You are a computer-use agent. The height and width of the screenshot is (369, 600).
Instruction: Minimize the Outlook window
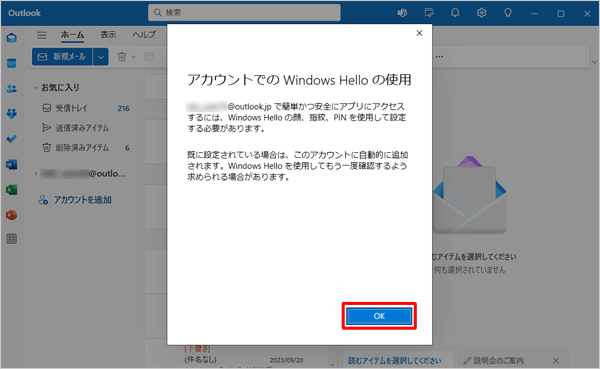(534, 13)
